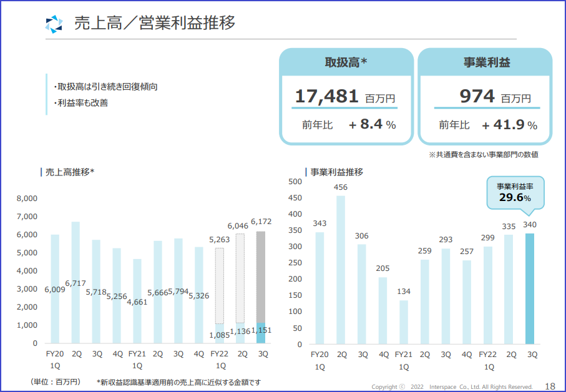566x392 pixels.
Task: Click the 6,717 sales data label
Action: [x=76, y=283]
